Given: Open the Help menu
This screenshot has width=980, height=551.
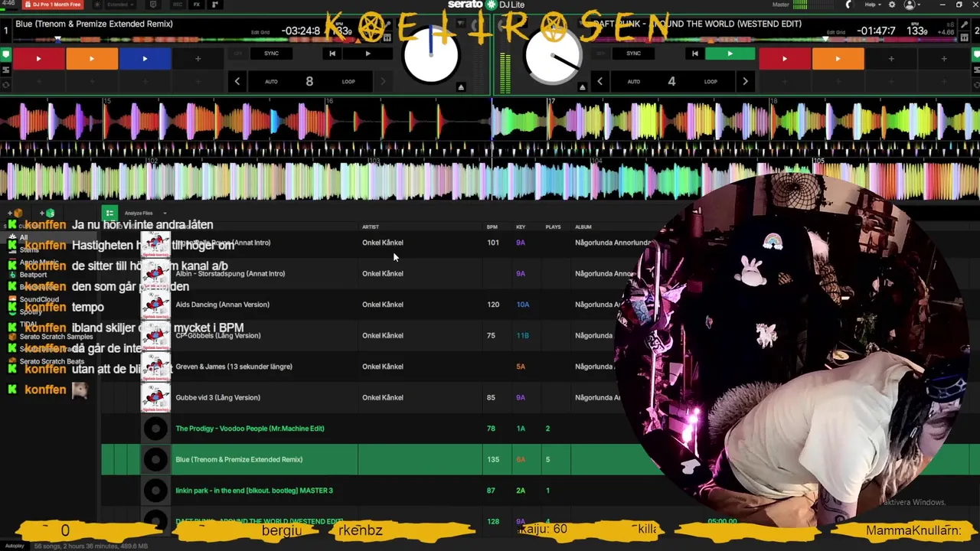Looking at the screenshot, I should pos(872,5).
